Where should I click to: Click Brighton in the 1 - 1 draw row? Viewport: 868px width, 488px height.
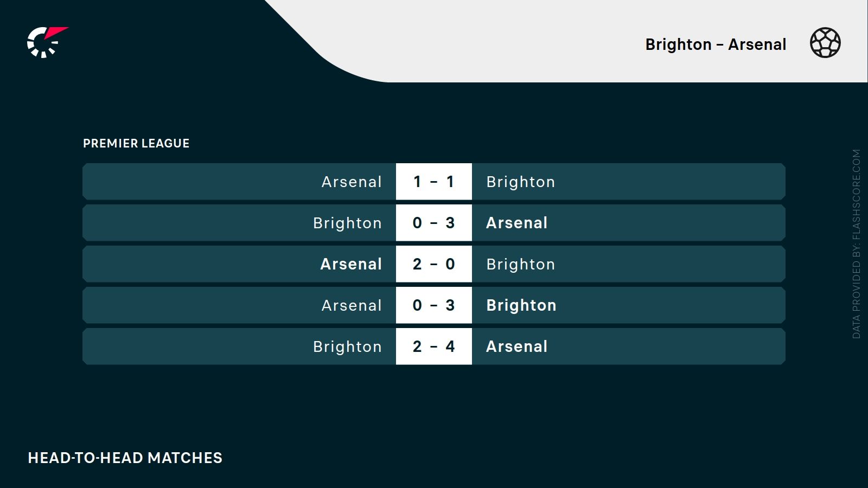pos(520,182)
